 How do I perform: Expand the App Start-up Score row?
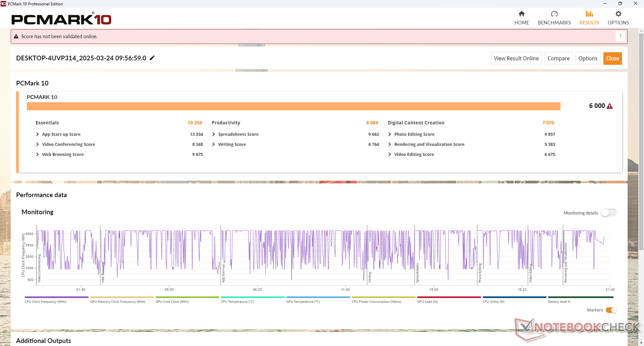(x=38, y=134)
